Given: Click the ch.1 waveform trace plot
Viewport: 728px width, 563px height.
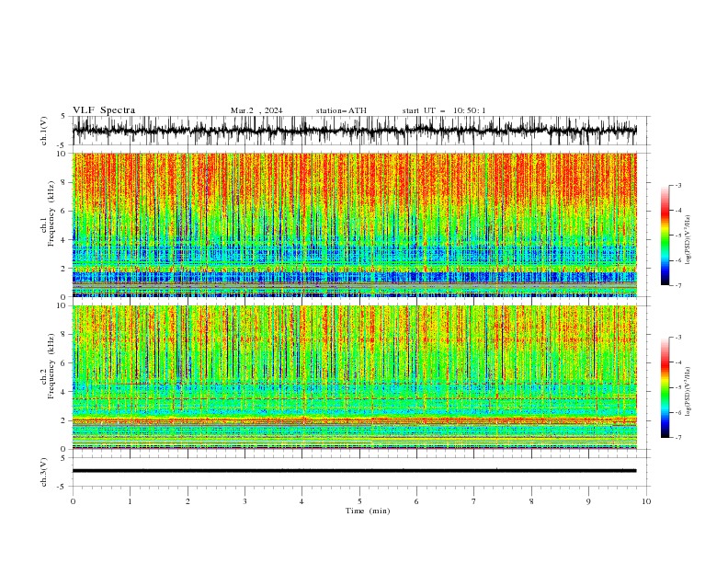Looking at the screenshot, I should click(x=354, y=131).
